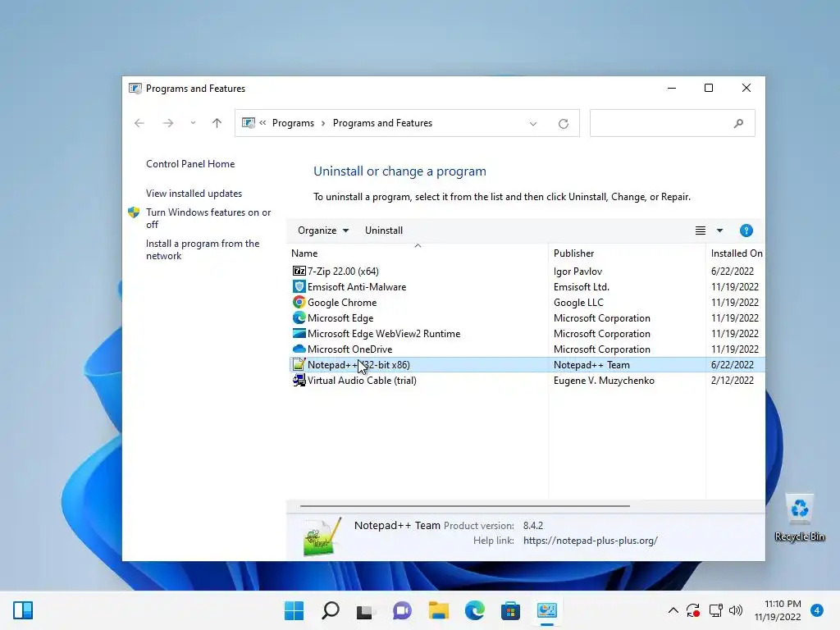
Task: Open Microsoft Store from taskbar
Action: (510, 610)
